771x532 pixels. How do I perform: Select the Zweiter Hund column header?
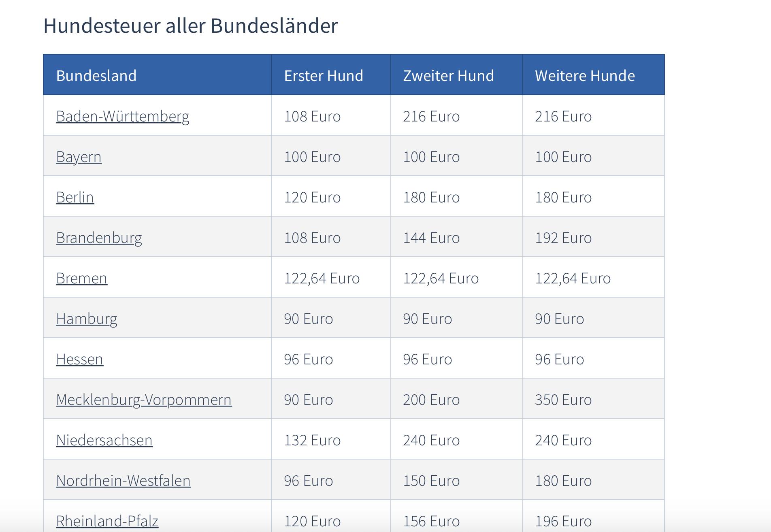[448, 76]
